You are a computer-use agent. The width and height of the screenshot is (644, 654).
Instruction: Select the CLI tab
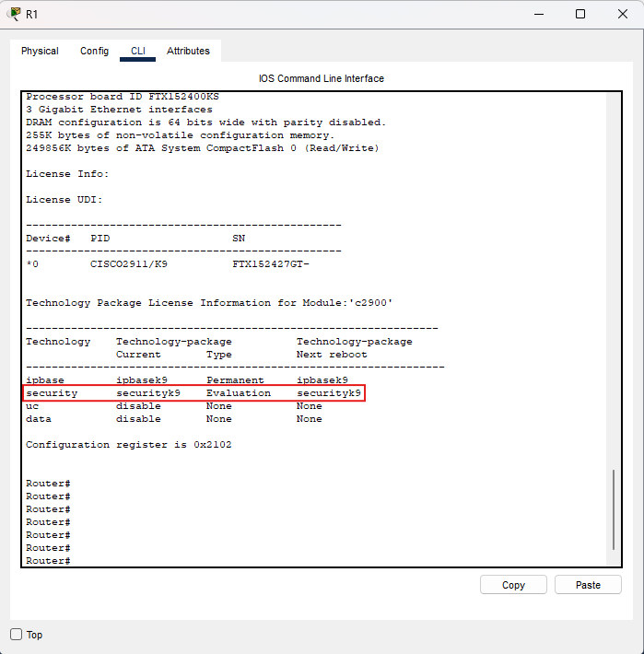138,52
